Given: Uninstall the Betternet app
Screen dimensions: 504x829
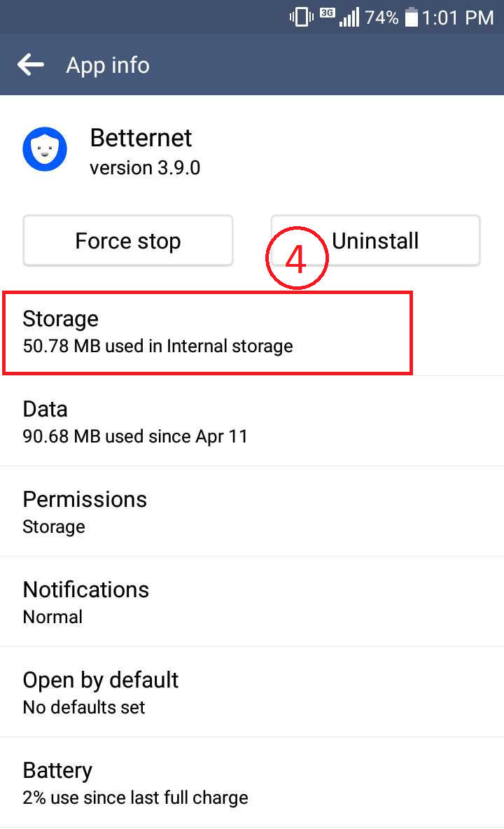Looking at the screenshot, I should (376, 241).
